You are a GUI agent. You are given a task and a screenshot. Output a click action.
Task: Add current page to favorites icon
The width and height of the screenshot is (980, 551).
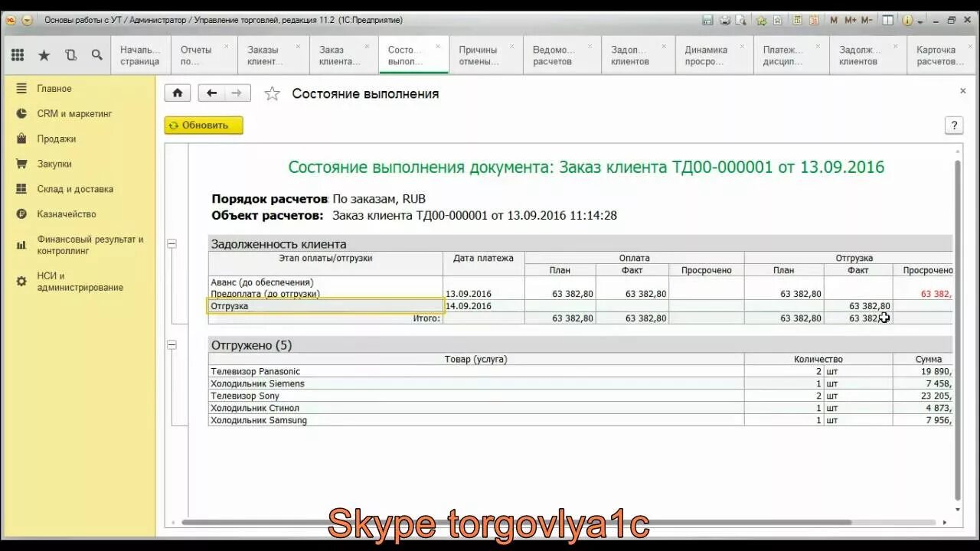(763, 21)
